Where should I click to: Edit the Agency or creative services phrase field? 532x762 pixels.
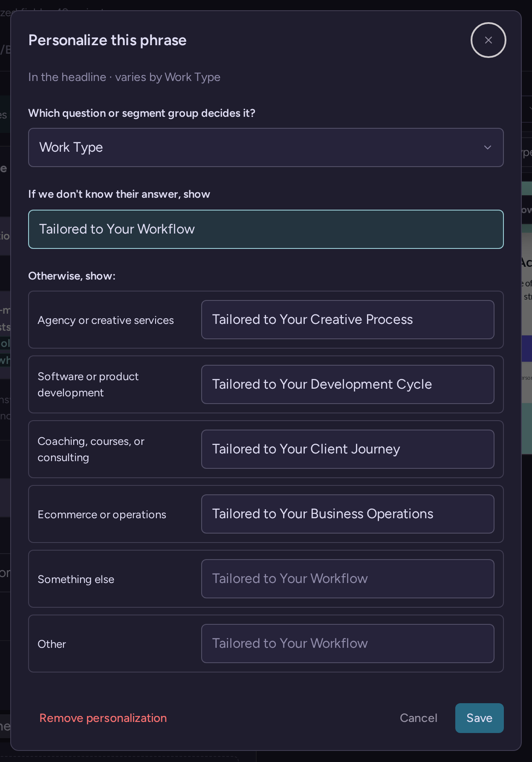point(347,320)
